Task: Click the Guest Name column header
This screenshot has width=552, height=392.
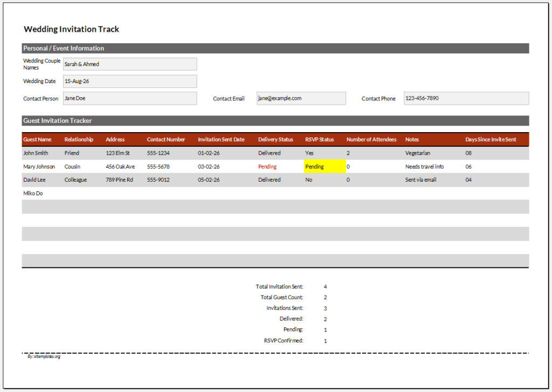Action: [37, 140]
